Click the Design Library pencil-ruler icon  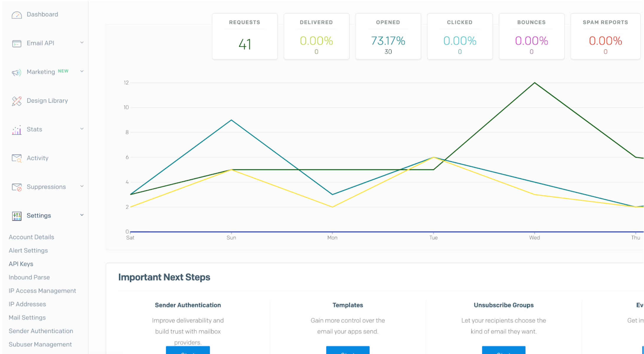(x=17, y=101)
